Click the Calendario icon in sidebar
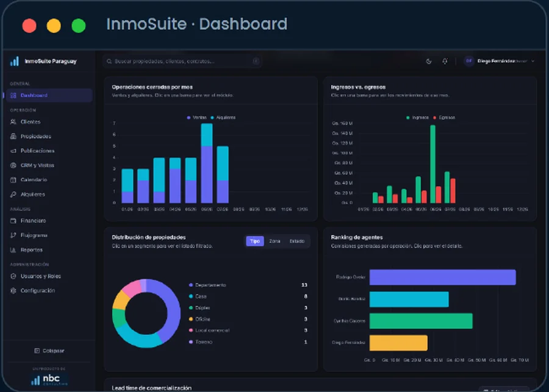The image size is (549, 392). tap(13, 180)
